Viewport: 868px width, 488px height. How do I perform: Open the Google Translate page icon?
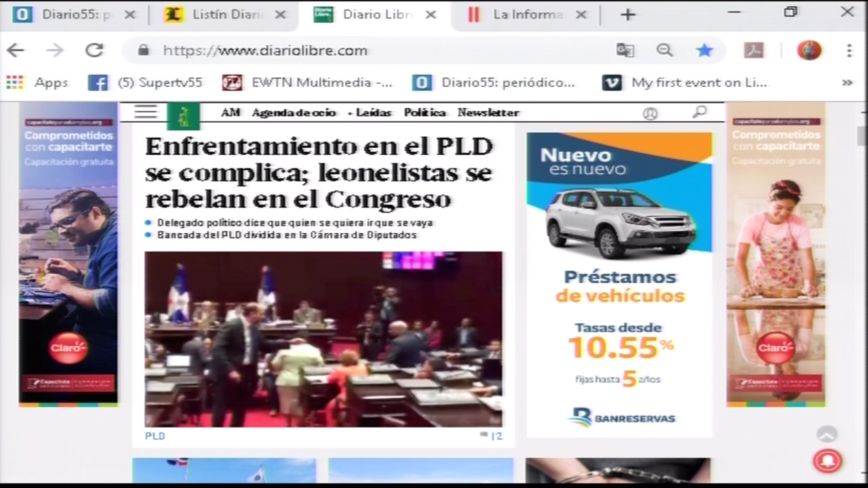coord(625,50)
